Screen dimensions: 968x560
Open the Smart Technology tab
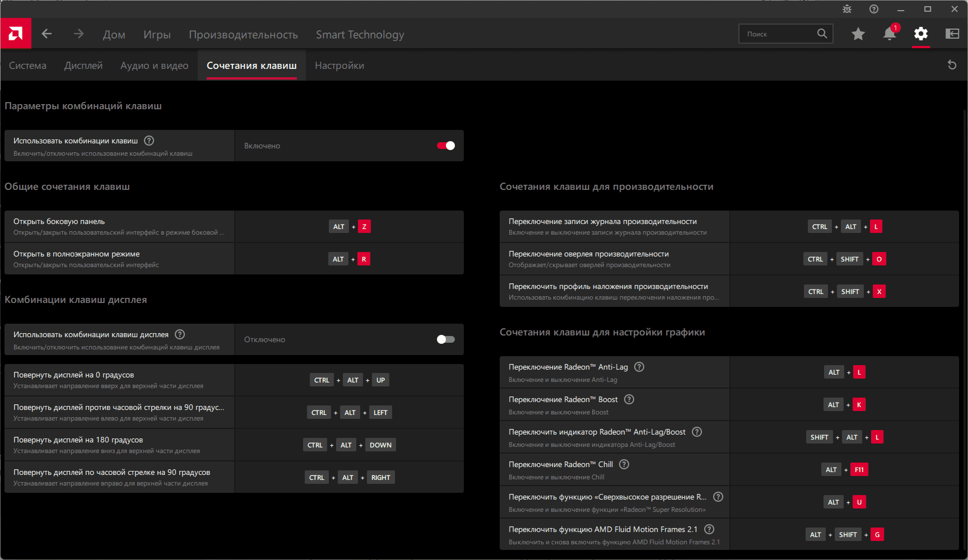coord(360,35)
